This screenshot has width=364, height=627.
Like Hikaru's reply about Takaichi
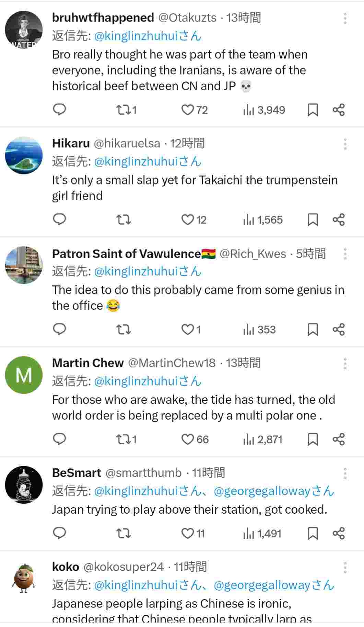click(188, 220)
